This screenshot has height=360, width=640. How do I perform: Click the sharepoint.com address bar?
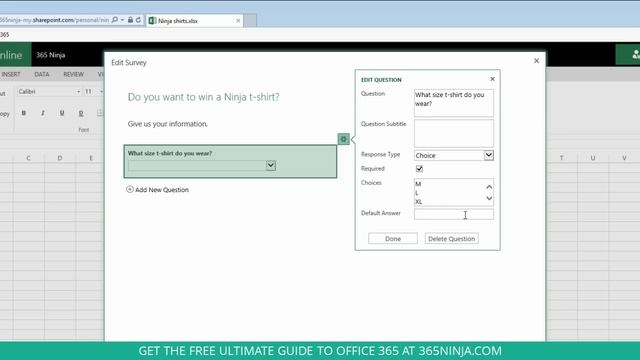tap(54, 20)
